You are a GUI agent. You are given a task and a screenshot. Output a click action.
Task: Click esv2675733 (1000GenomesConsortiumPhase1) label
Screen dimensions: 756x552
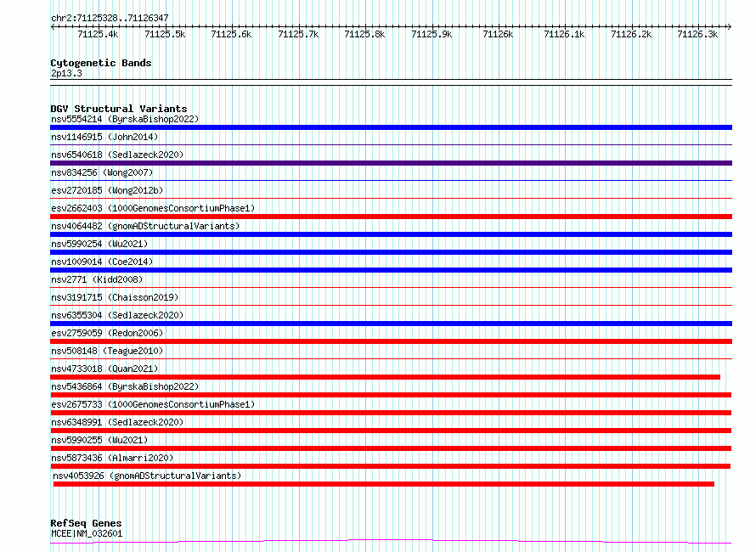[153, 404]
